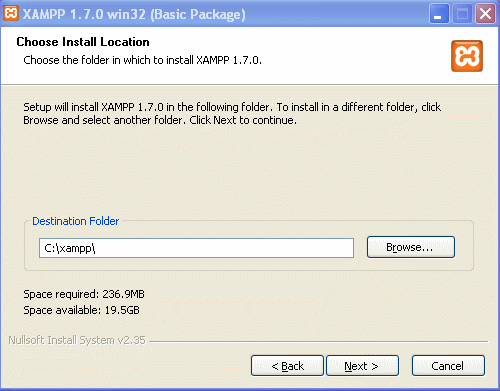Image resolution: width=500 pixels, height=391 pixels.
Task: Go to the previous step with Back
Action: tap(287, 366)
